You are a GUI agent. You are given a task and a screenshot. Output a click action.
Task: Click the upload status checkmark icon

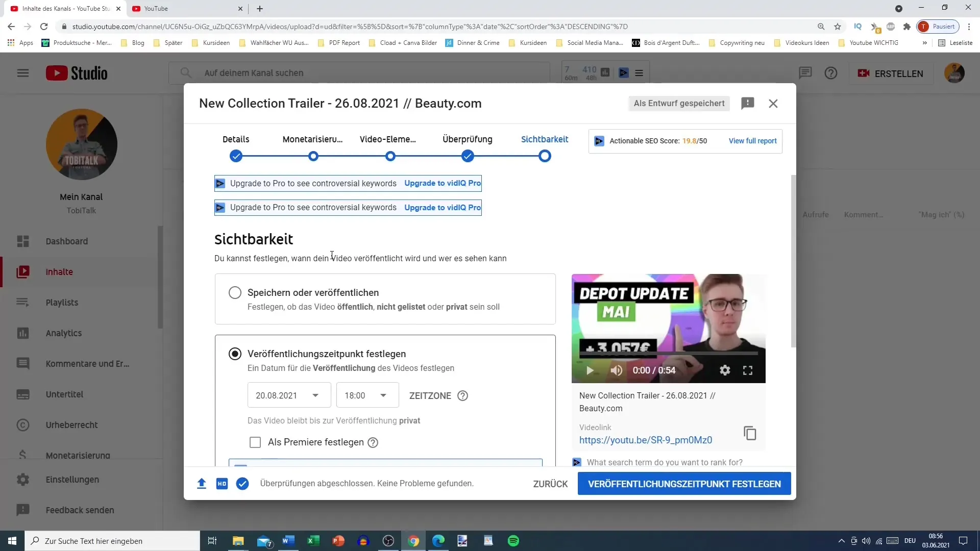pos(243,483)
